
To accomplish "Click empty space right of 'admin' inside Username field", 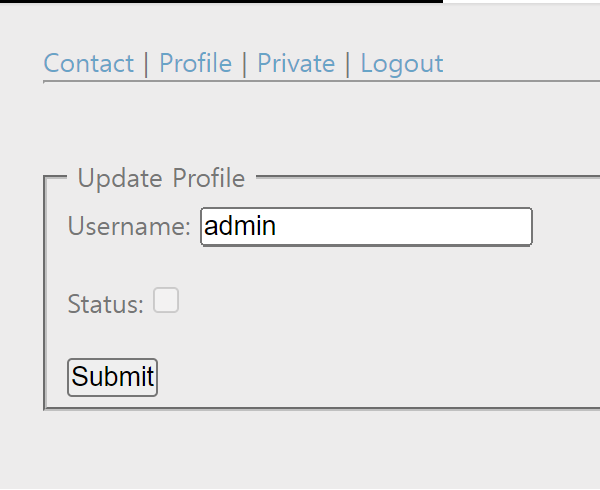I will (420, 226).
